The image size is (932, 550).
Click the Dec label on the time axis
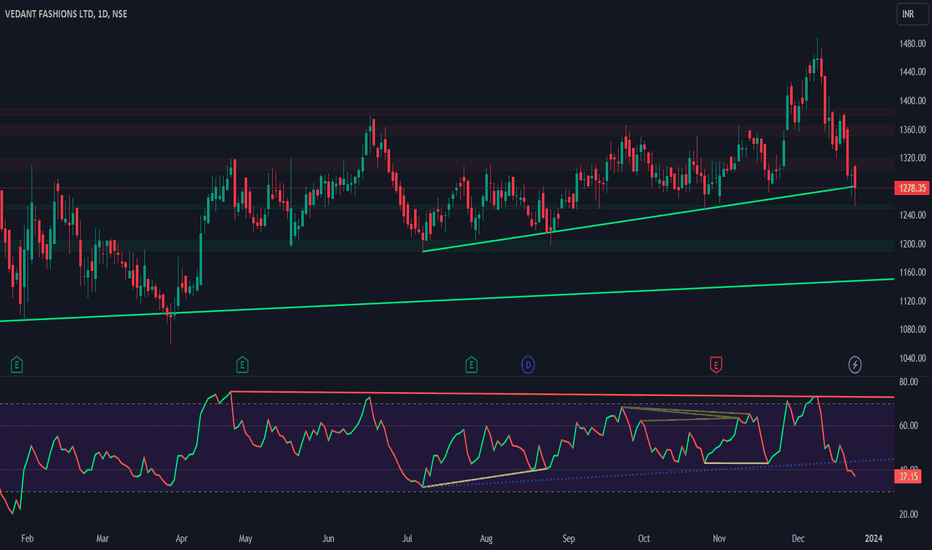point(798,539)
